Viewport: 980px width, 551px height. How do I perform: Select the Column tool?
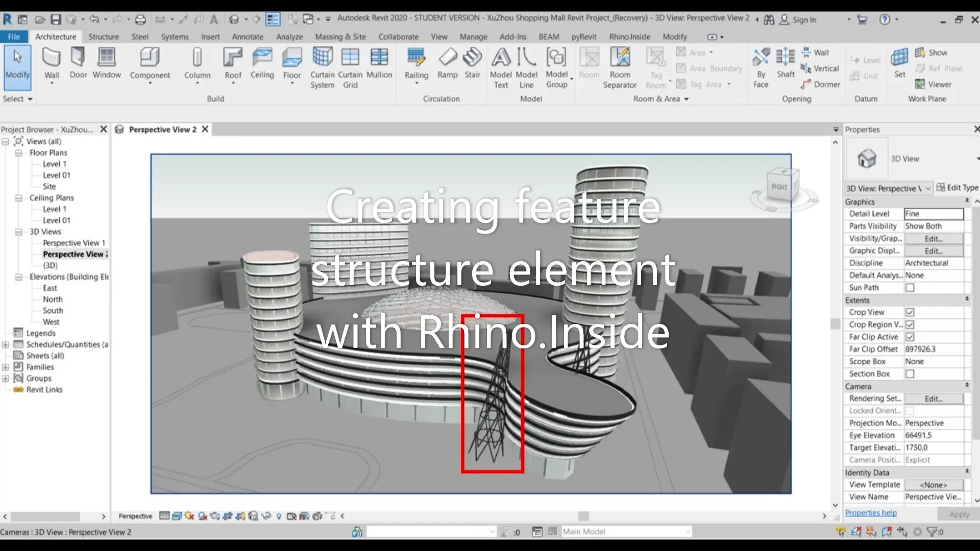197,65
